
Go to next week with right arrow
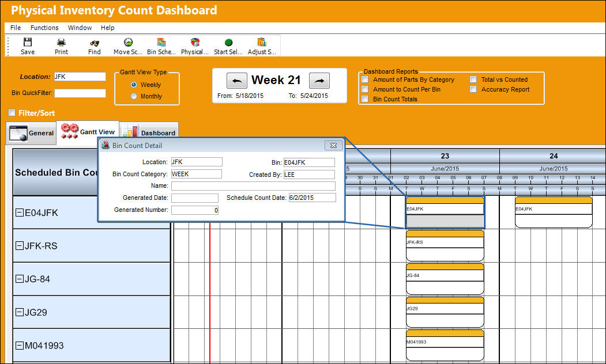[x=319, y=81]
